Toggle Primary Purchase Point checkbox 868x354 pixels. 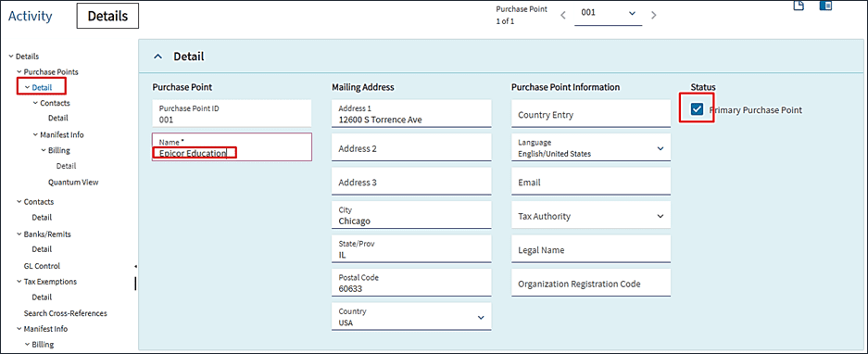coord(697,109)
